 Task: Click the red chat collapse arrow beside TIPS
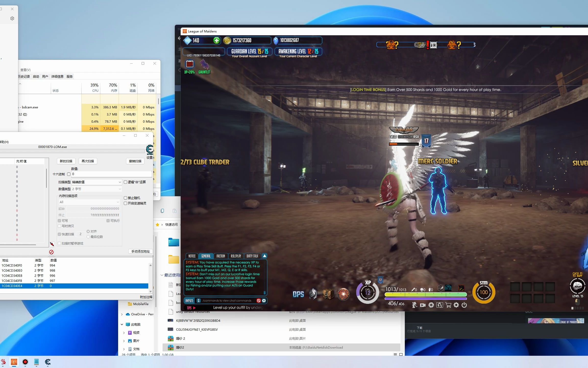194,308
